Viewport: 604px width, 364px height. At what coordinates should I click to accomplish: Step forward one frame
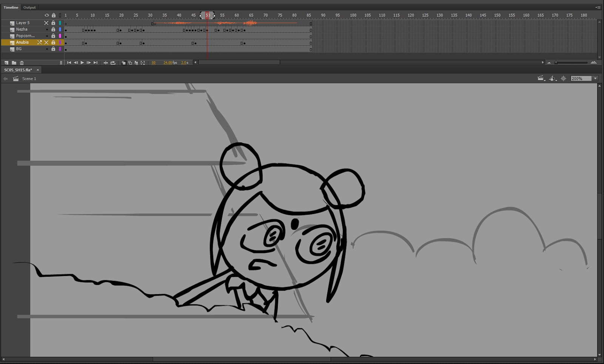89,63
